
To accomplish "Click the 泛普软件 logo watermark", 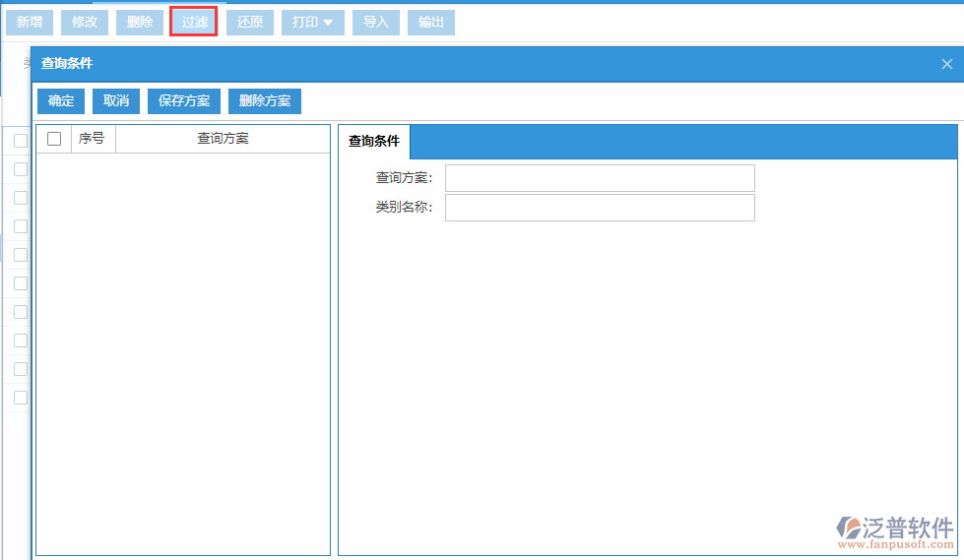I will [894, 530].
